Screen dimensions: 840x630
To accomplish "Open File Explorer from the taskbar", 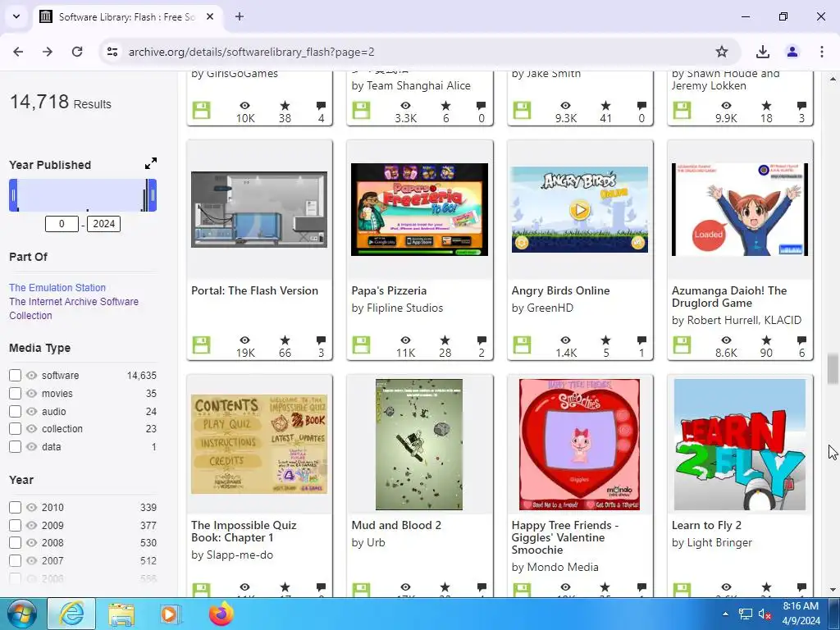I will tap(121, 614).
